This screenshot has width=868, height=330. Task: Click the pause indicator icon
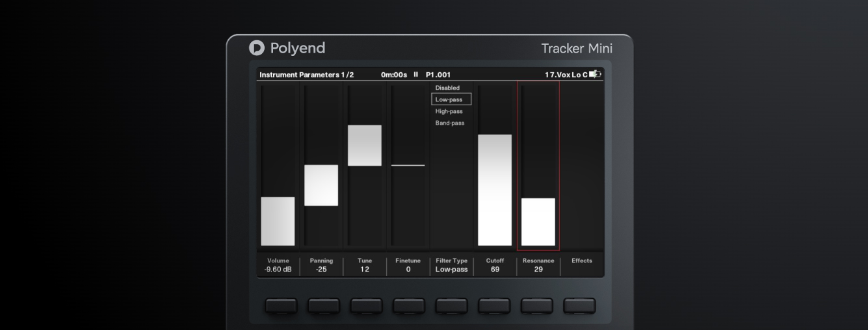(416, 74)
